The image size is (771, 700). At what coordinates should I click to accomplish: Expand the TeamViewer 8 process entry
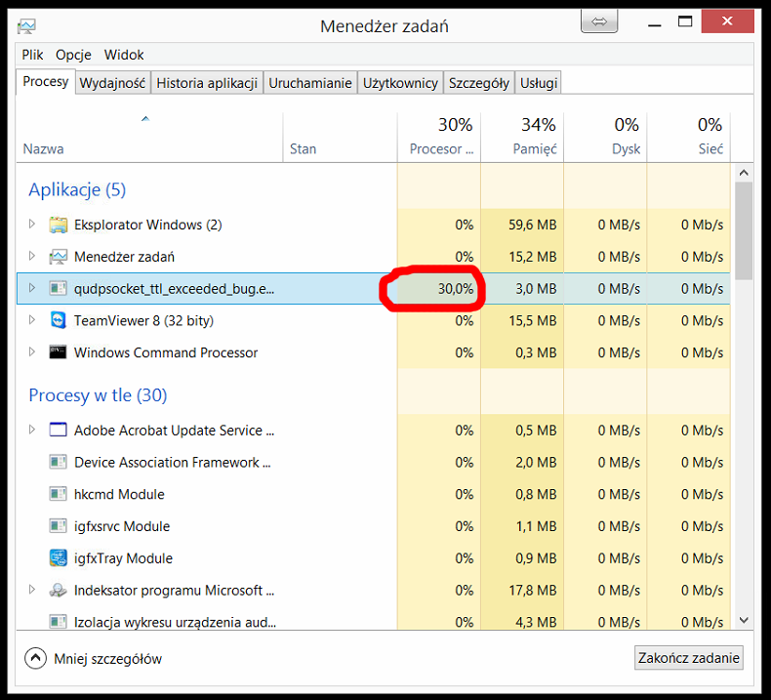pos(32,320)
